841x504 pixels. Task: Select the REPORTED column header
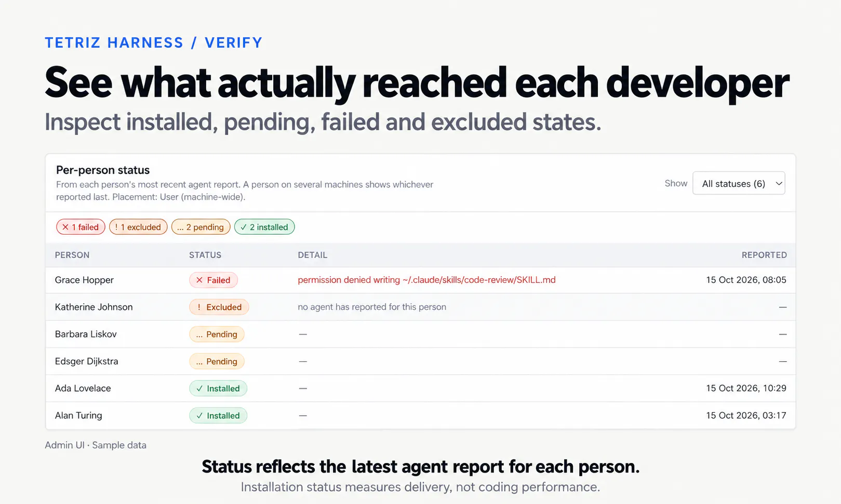(x=764, y=255)
